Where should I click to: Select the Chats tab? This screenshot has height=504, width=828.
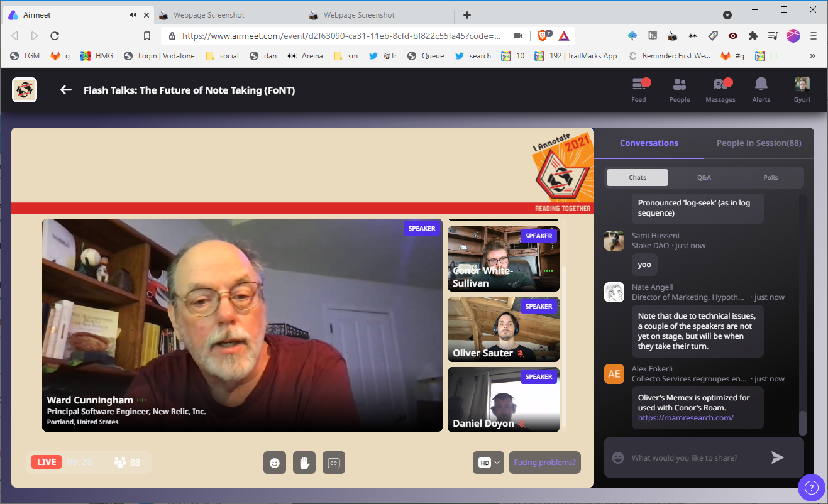pyautogui.click(x=638, y=177)
